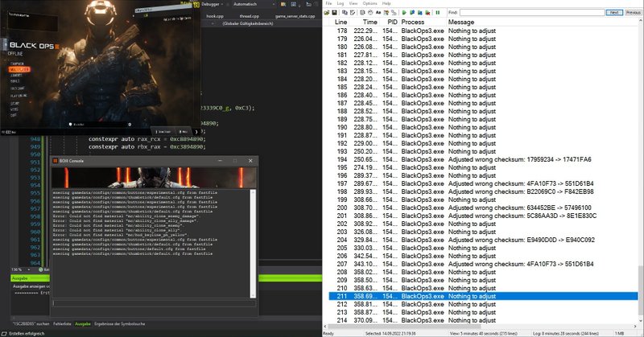Image resolution: width=644 pixels, height=337 pixels.
Task: Open the Log menu
Action: point(341,3)
